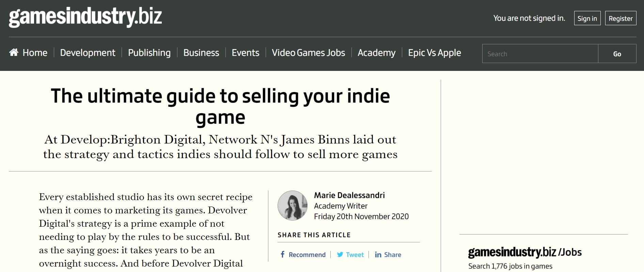Click the 'Friday 20th November 2020' date
The image size is (644, 272).
coord(361,216)
